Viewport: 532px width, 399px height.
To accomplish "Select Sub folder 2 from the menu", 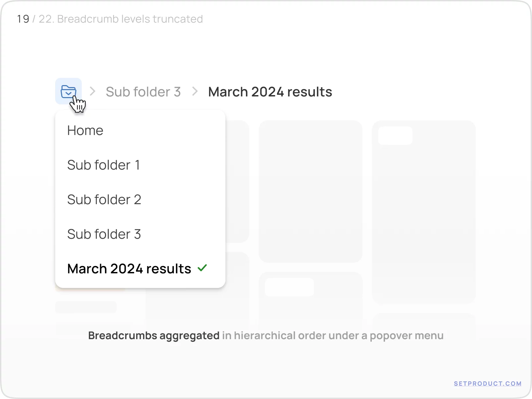I will pyautogui.click(x=104, y=199).
